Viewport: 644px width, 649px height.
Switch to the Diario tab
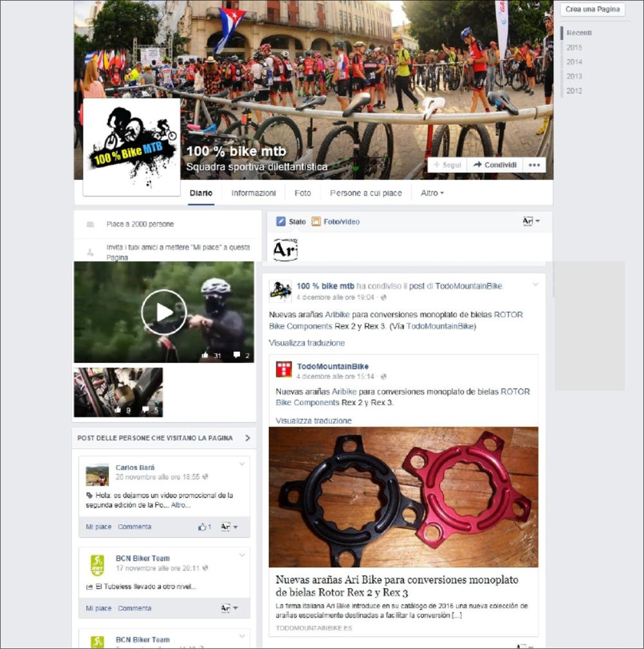pyautogui.click(x=201, y=193)
